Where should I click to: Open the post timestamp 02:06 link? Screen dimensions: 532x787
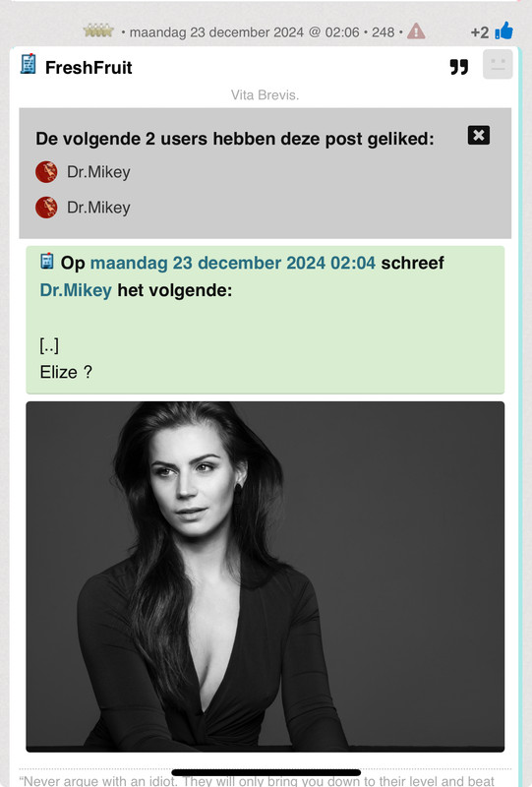tap(245, 32)
